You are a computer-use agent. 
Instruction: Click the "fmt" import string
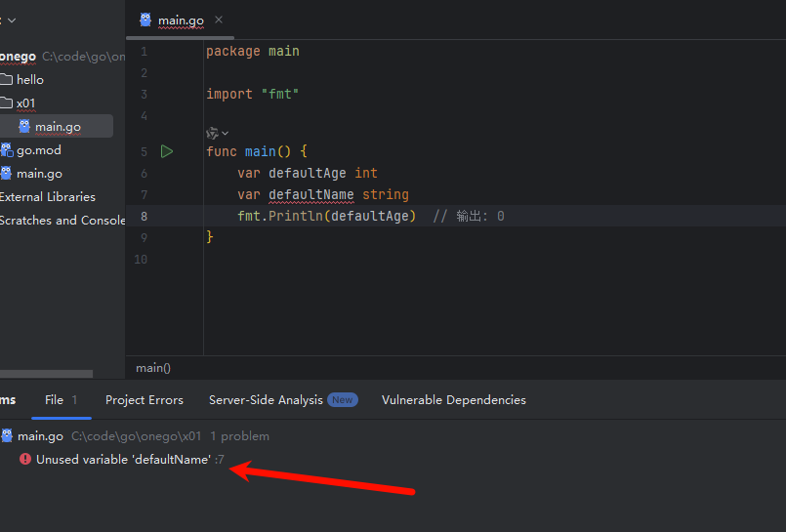[x=279, y=94]
